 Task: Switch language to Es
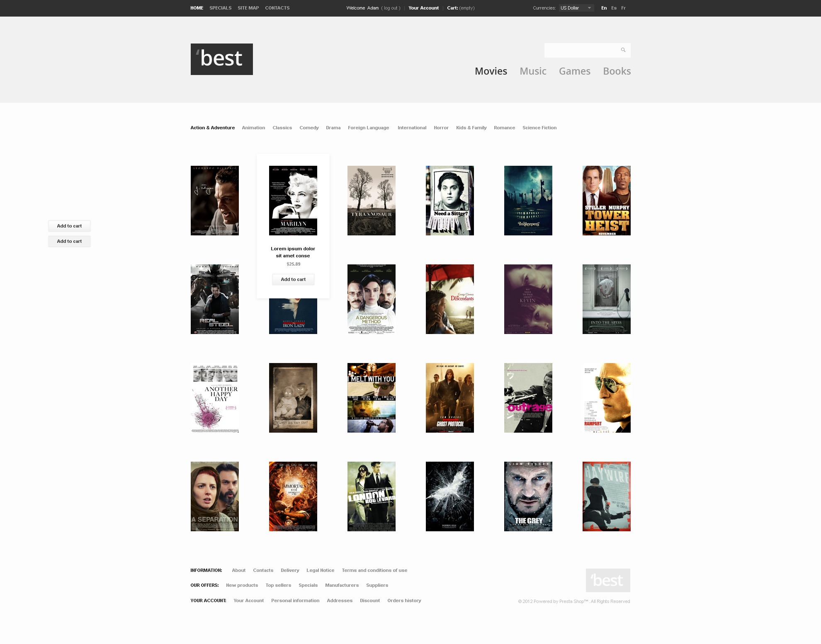point(614,8)
